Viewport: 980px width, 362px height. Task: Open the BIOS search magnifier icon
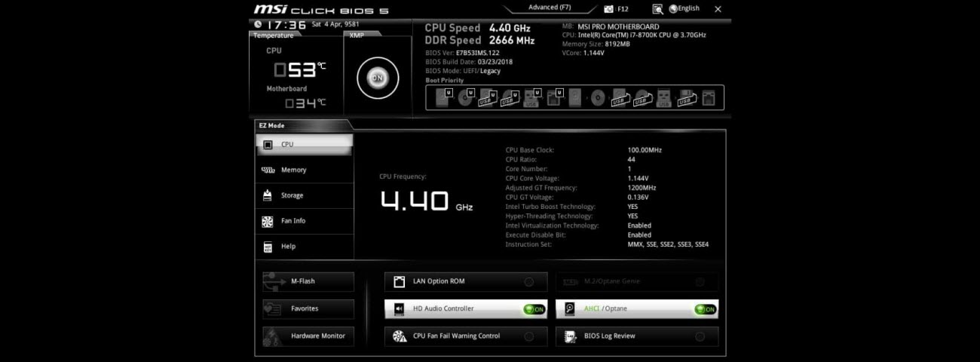coord(657,9)
